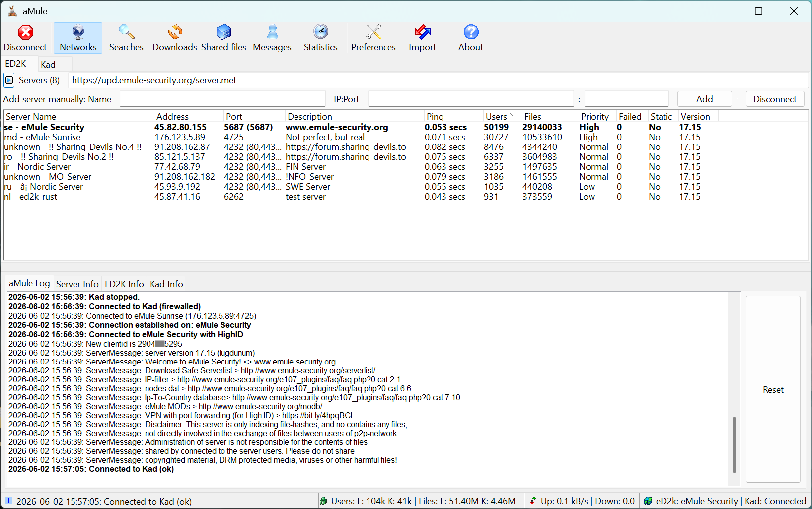This screenshot has height=509, width=812.
Task: Go to Downloads via toolbar icon
Action: click(175, 38)
